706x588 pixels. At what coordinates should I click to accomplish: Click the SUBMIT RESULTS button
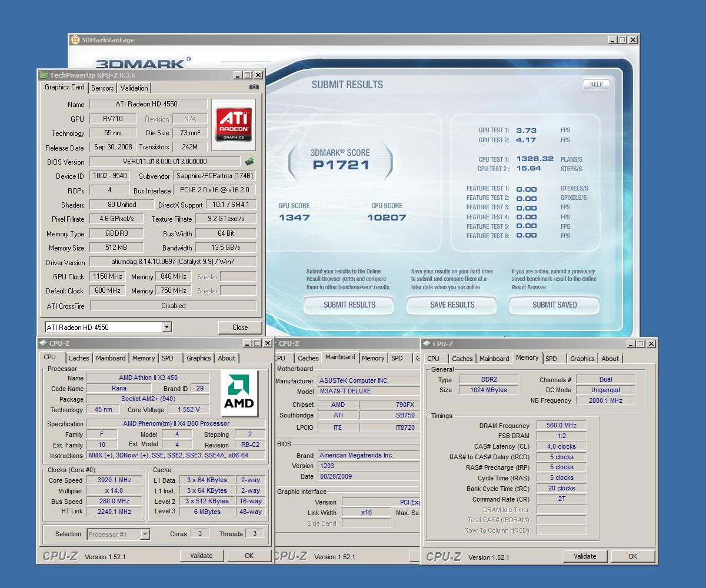tap(349, 305)
